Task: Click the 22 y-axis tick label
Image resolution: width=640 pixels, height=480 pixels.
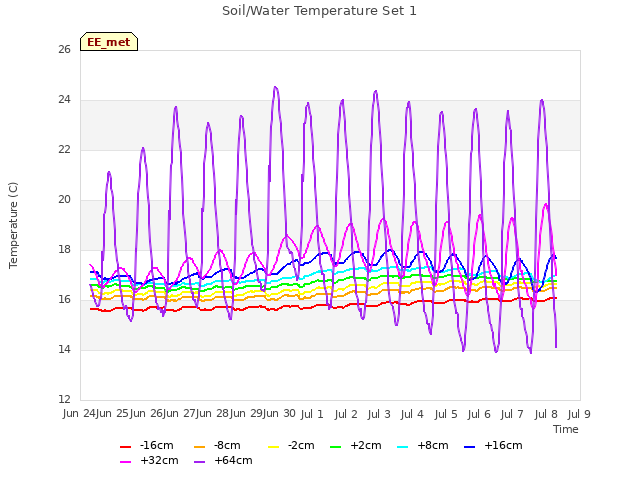Action: coord(64,150)
